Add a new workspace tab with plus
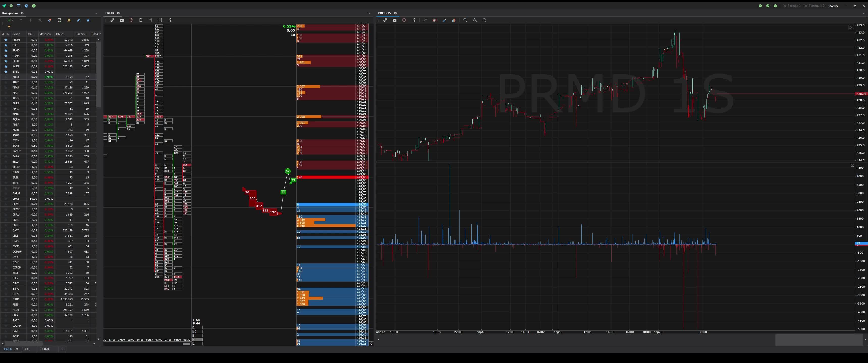Screen dimensions: 868x363 click(x=62, y=349)
